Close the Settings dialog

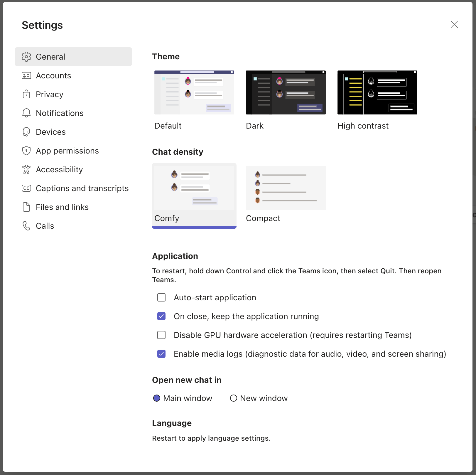click(x=454, y=24)
